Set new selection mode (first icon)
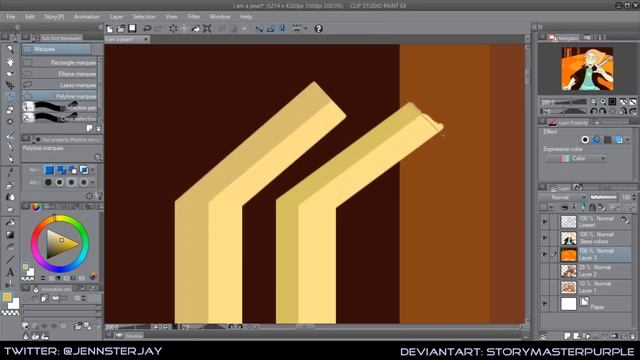 [49, 169]
